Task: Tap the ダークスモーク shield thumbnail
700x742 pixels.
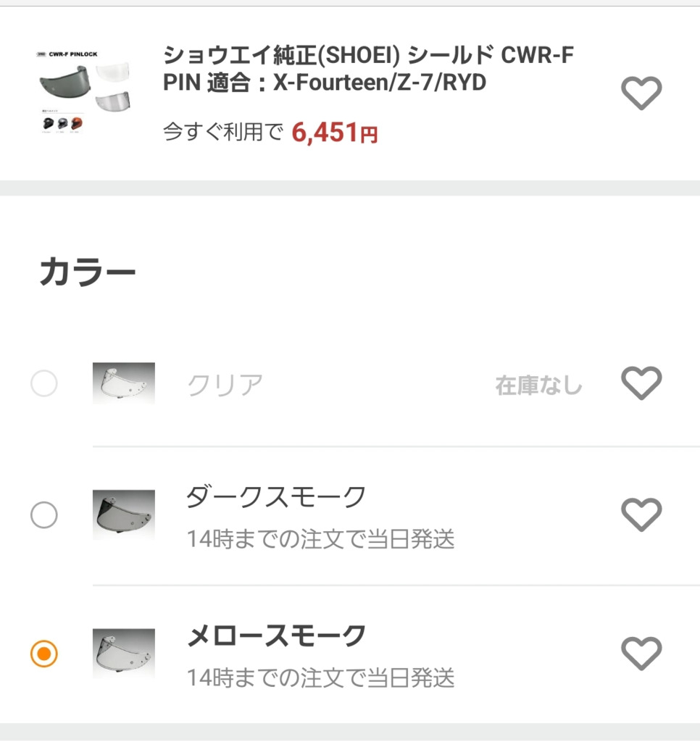Action: point(124,515)
